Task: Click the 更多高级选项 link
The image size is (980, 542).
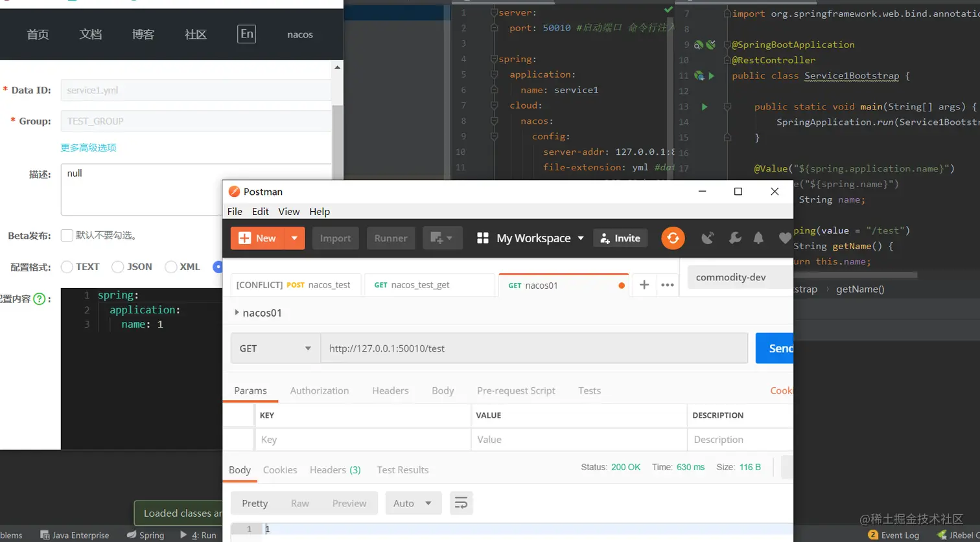Action: (88, 148)
